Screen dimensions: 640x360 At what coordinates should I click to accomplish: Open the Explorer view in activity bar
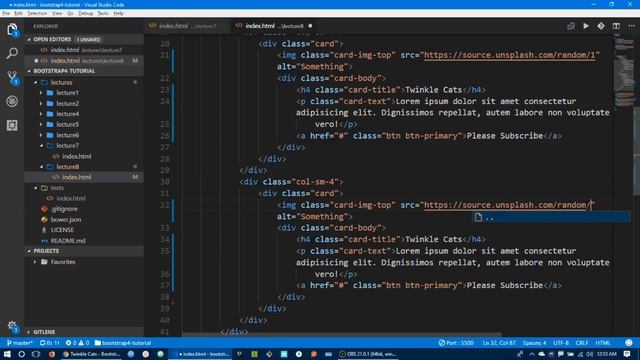point(12,29)
